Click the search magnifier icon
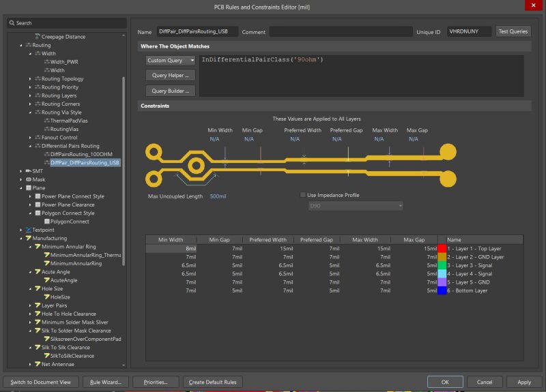The image size is (546, 392). point(12,23)
